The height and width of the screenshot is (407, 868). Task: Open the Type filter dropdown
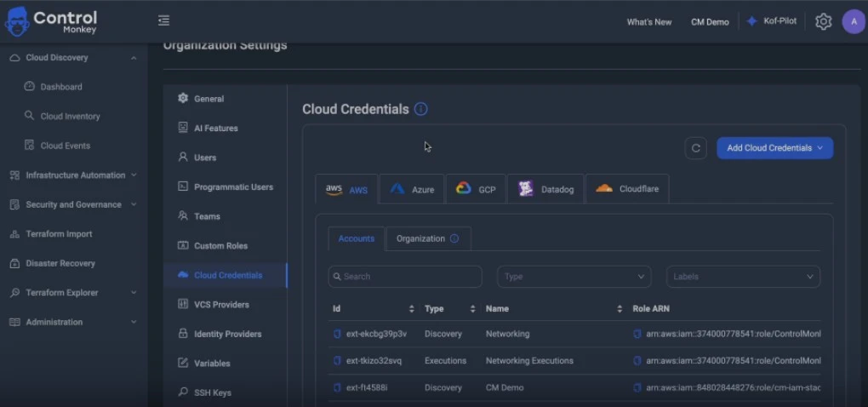pos(574,277)
